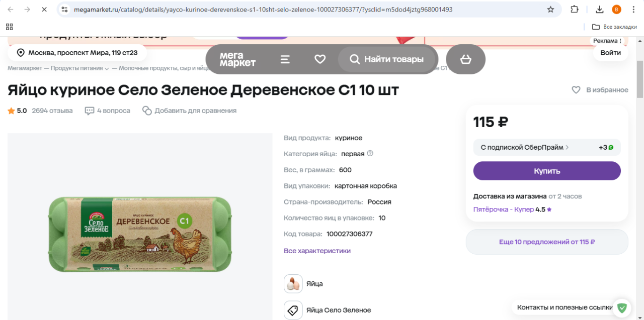Click the Доставка из магазина text
The image size is (644, 320).
[x=510, y=196]
